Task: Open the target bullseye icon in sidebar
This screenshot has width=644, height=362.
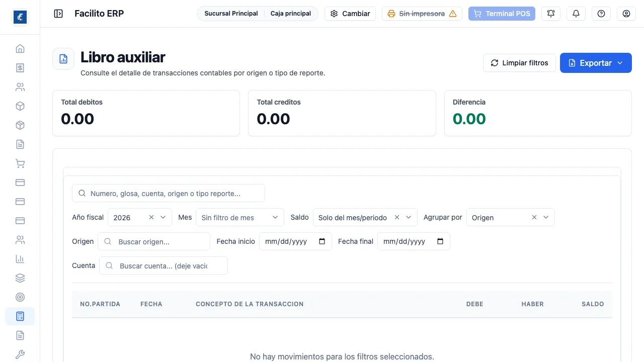Action: (x=20, y=297)
